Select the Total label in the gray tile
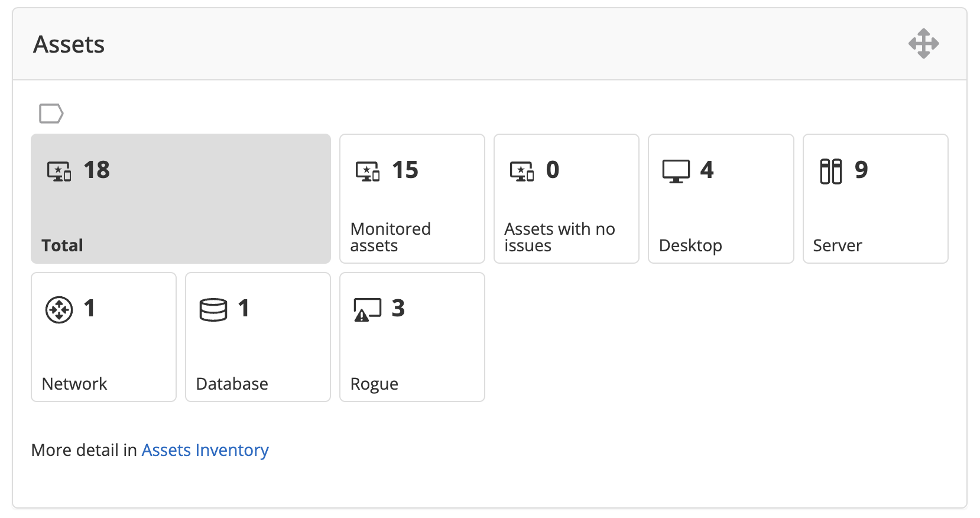The image size is (980, 518). point(62,245)
